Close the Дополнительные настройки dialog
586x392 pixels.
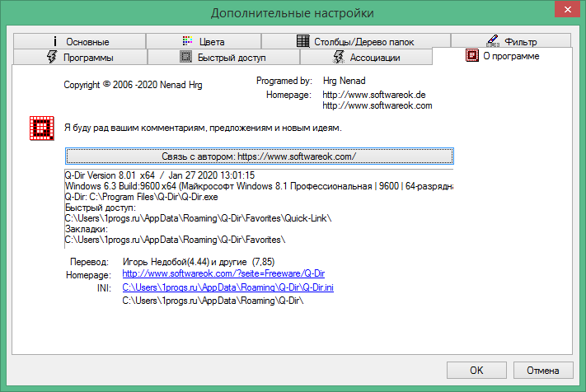567,12
